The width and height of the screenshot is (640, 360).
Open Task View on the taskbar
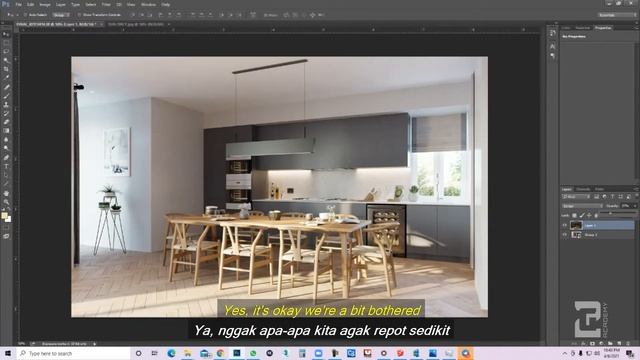coord(155,353)
